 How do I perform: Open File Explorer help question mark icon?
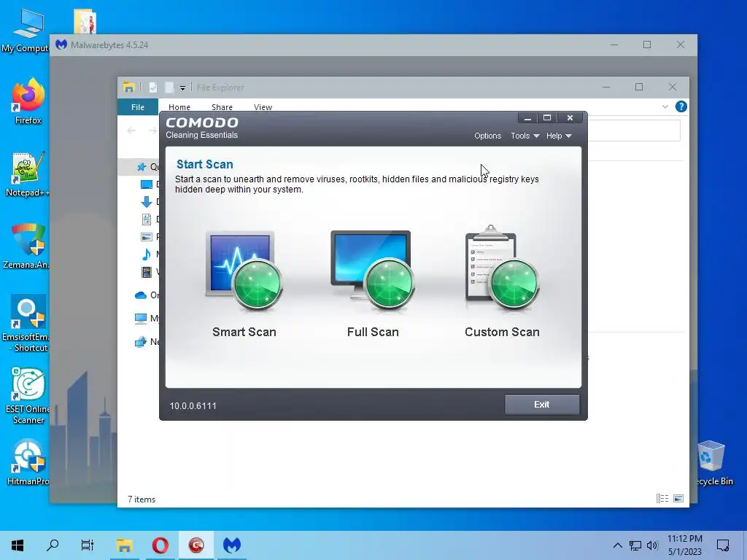[x=681, y=106]
